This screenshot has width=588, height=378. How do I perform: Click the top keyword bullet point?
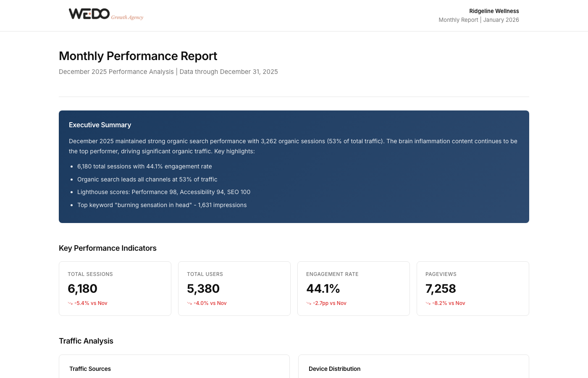[x=162, y=205]
